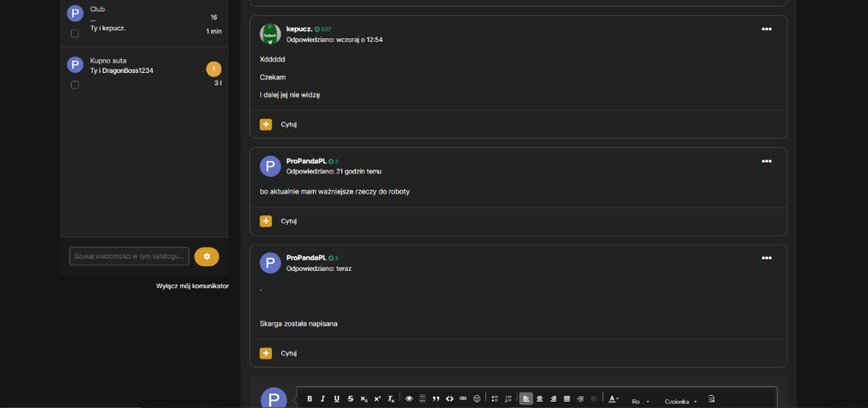The image size is (868, 408).
Task: Click 'Odpowiedziano: wczoraj o 12:54' timestamp
Action: tap(334, 40)
